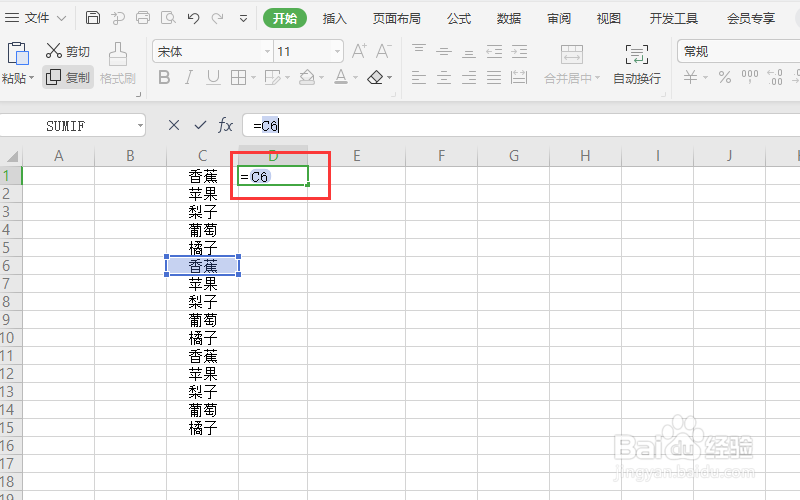Expand quick access toolbar customize arrow
800x500 pixels.
pyautogui.click(x=243, y=19)
